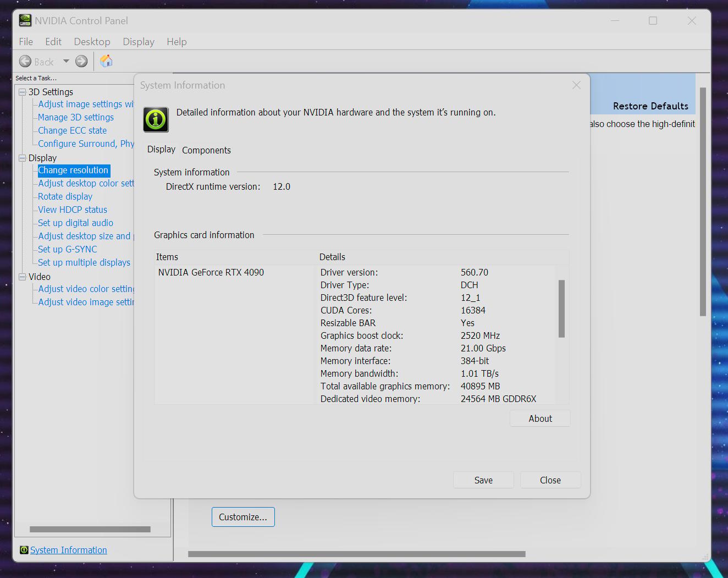Click the main panel horizontal scrollbar
This screenshot has width=728, height=578.
357,554
